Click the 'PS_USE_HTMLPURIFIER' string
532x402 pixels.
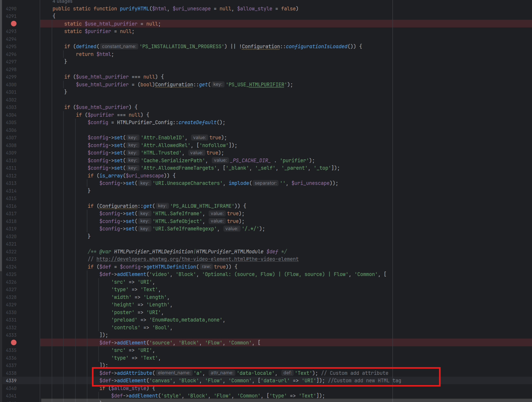point(256,85)
